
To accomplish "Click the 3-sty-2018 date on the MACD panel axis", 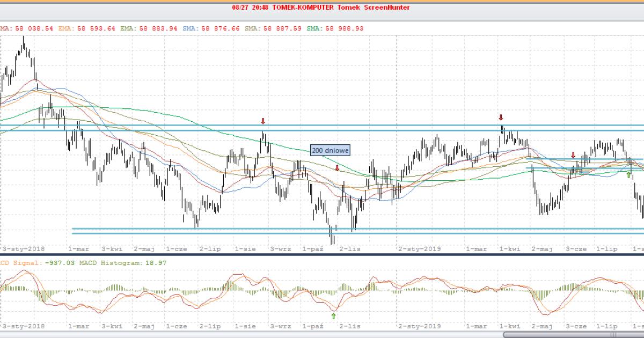I will pyautogui.click(x=24, y=326).
